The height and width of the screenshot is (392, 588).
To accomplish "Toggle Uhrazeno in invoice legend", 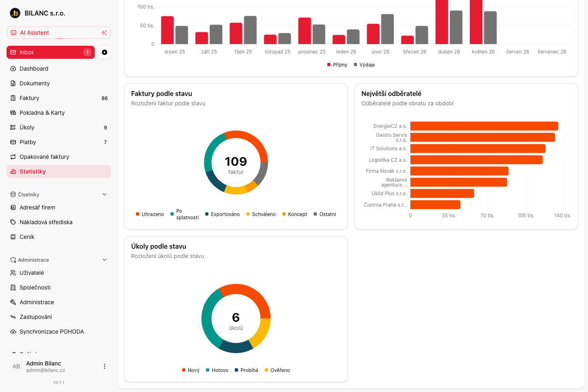I will tap(150, 214).
